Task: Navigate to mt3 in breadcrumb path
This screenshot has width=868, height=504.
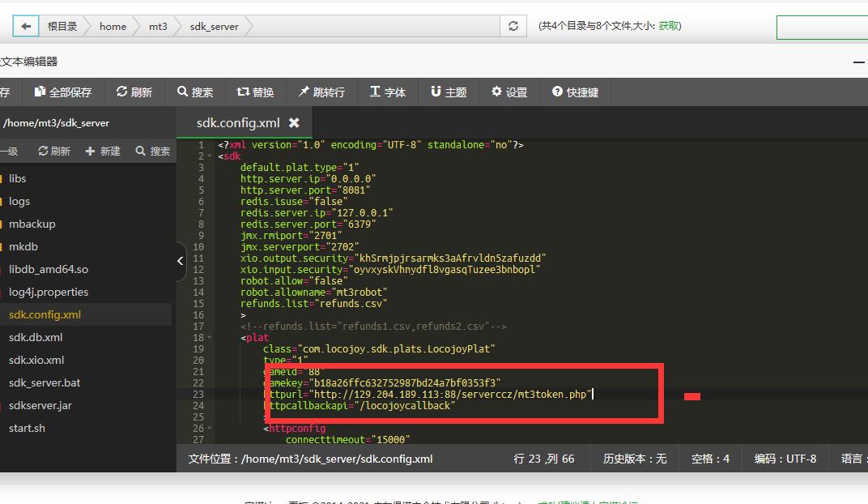Action: [x=158, y=26]
